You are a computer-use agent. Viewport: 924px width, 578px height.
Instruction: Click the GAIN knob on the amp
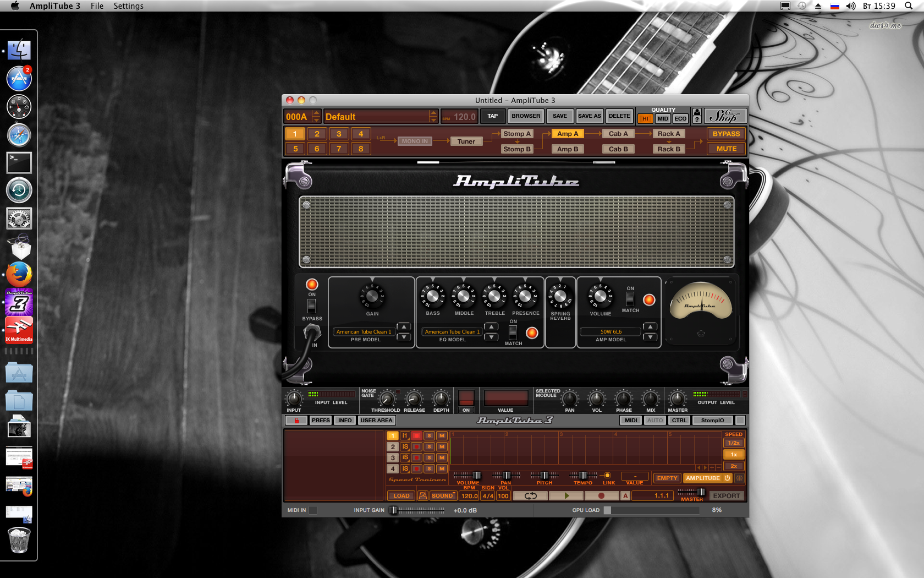(372, 297)
